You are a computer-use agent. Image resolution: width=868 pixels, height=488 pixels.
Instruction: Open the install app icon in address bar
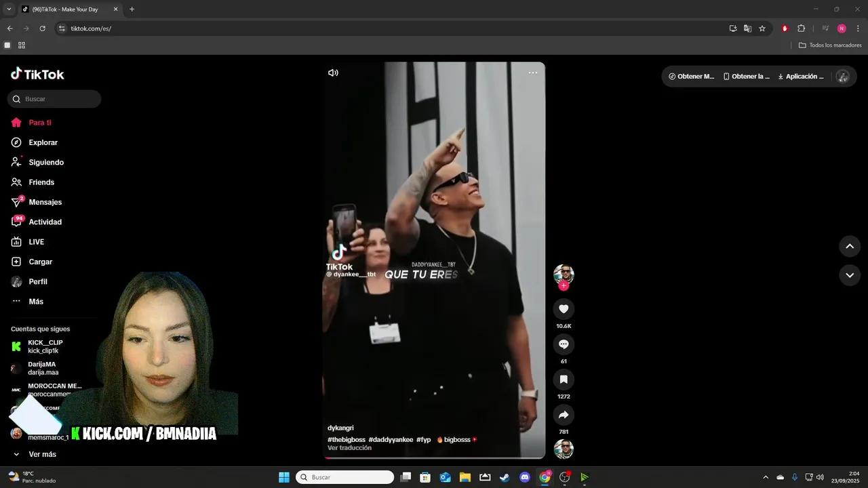pos(733,28)
